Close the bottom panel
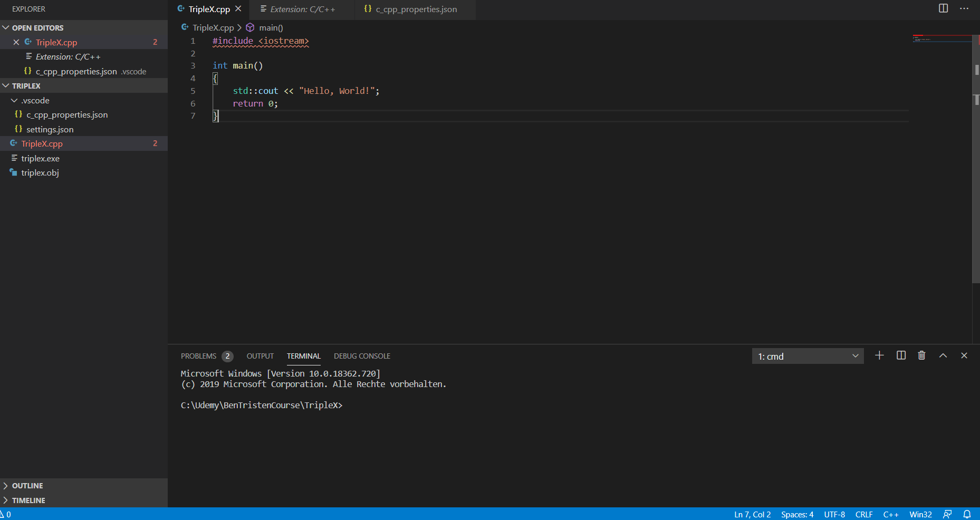This screenshot has height=520, width=980. click(964, 355)
